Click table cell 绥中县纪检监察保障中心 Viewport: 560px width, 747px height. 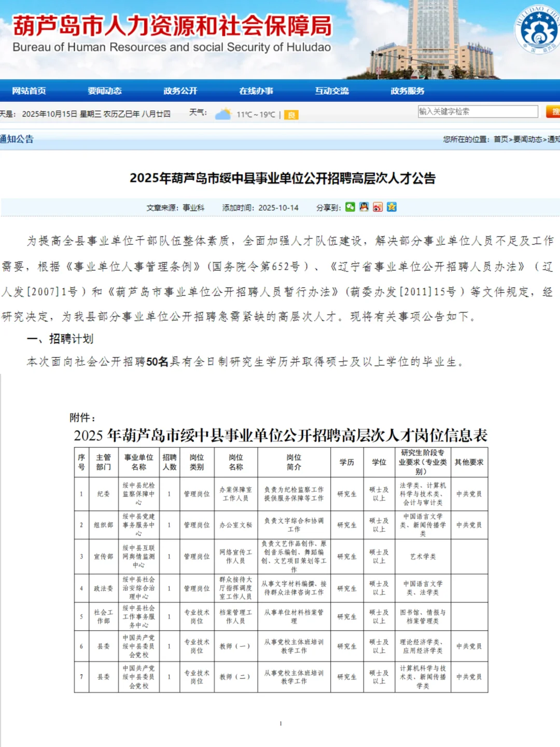138,494
